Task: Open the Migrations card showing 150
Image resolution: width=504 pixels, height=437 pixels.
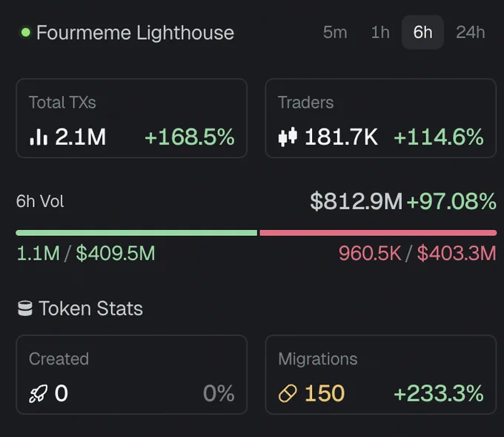Action: (x=380, y=375)
